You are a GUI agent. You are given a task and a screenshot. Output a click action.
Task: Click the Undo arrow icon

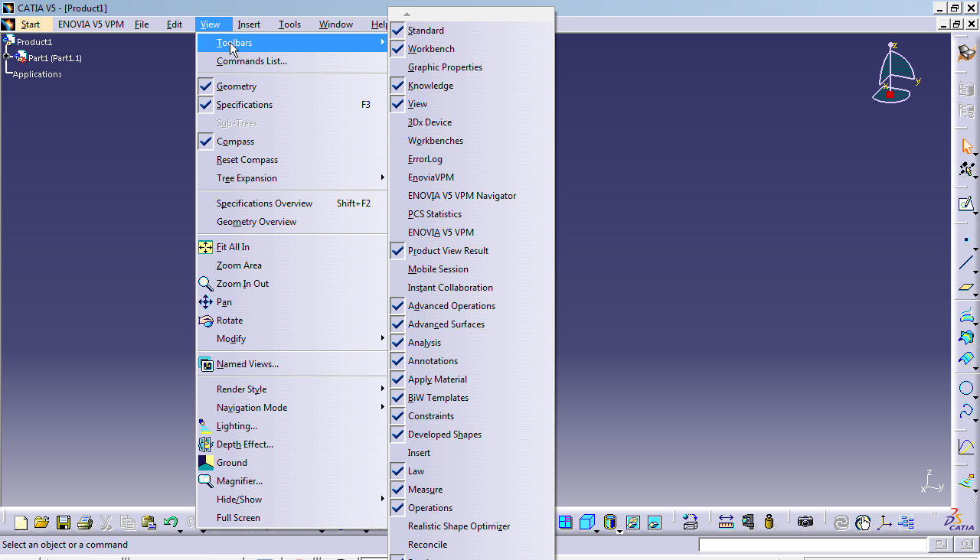pyautogui.click(x=171, y=523)
